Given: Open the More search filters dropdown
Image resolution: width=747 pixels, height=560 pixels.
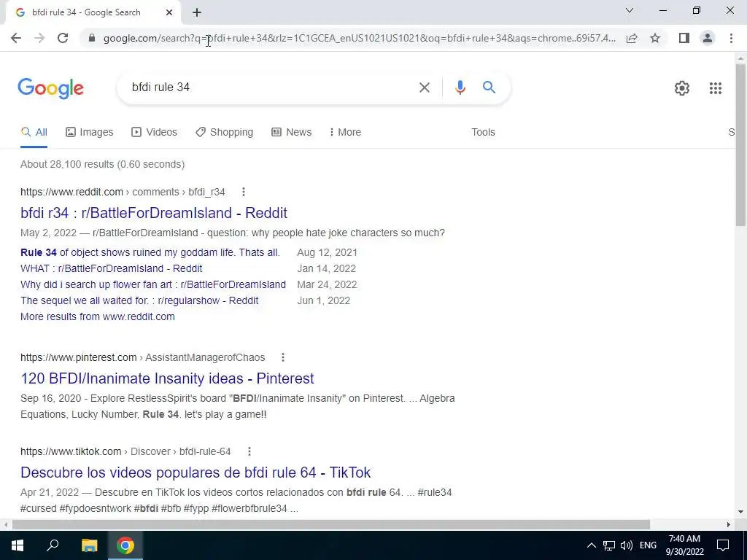Looking at the screenshot, I should coord(345,133).
